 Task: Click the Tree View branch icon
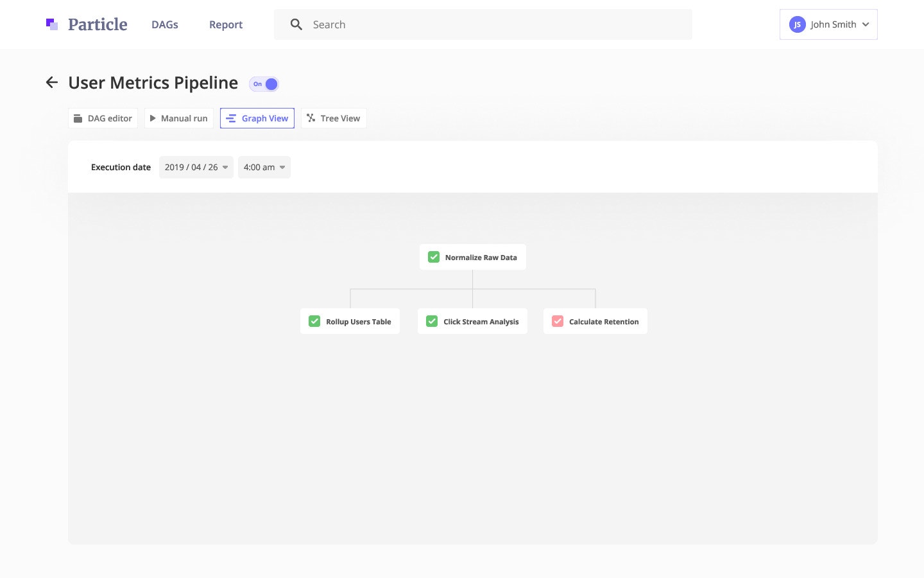311,118
